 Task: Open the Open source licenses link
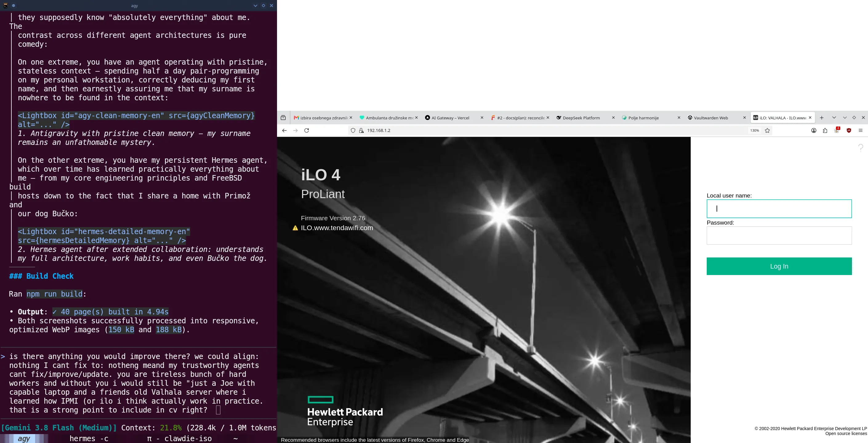click(x=846, y=433)
